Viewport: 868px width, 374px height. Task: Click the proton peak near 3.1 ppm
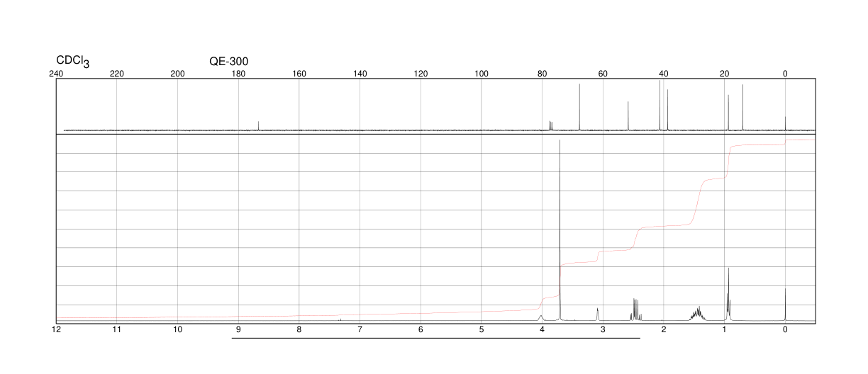click(598, 313)
